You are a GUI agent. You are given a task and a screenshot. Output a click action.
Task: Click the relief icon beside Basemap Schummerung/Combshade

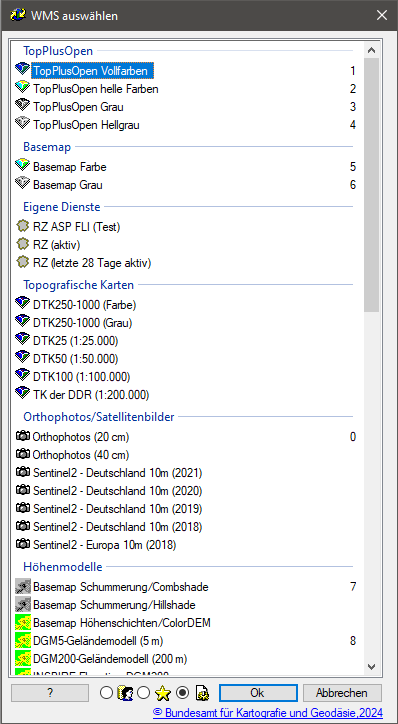pos(22,586)
